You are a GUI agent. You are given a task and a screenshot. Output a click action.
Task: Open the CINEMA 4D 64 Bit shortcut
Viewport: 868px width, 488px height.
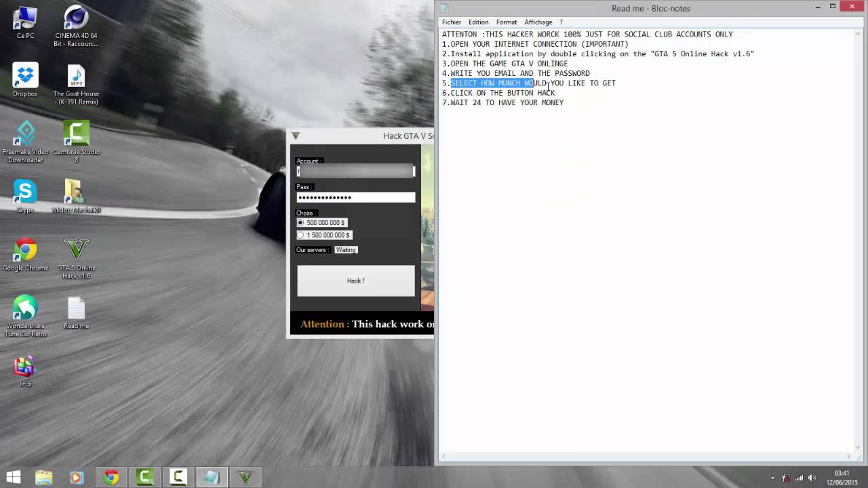(76, 26)
